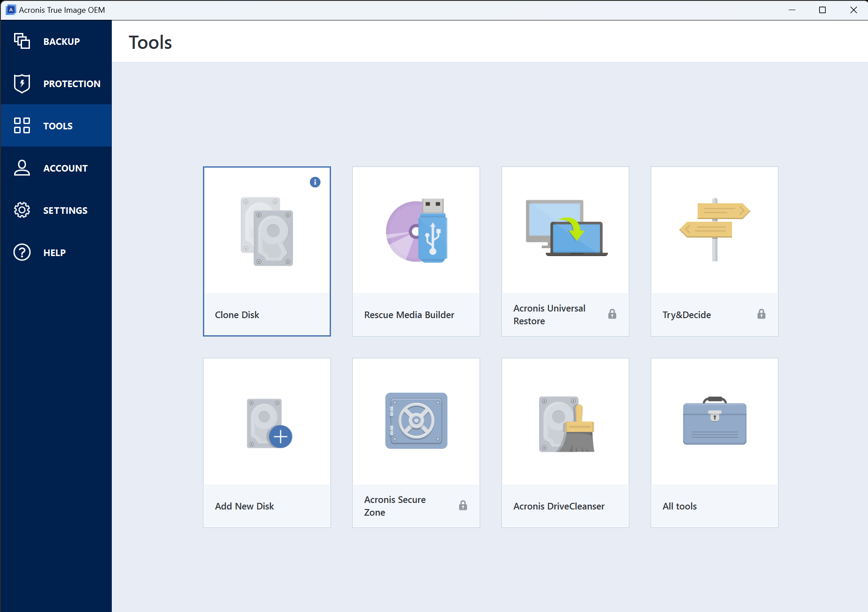Launch the Clone Disk tool label
Screen dimensions: 868x612
(x=237, y=315)
